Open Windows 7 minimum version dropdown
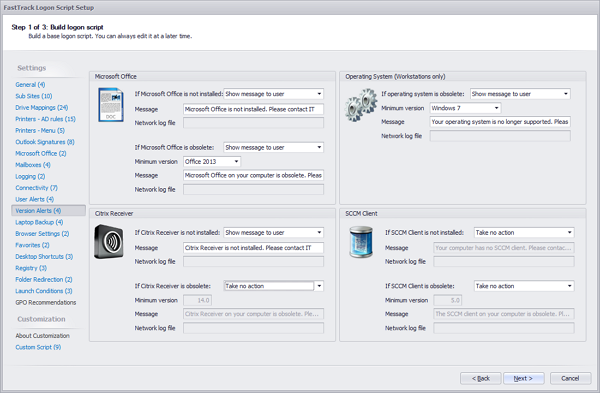600x393 pixels. (465, 108)
